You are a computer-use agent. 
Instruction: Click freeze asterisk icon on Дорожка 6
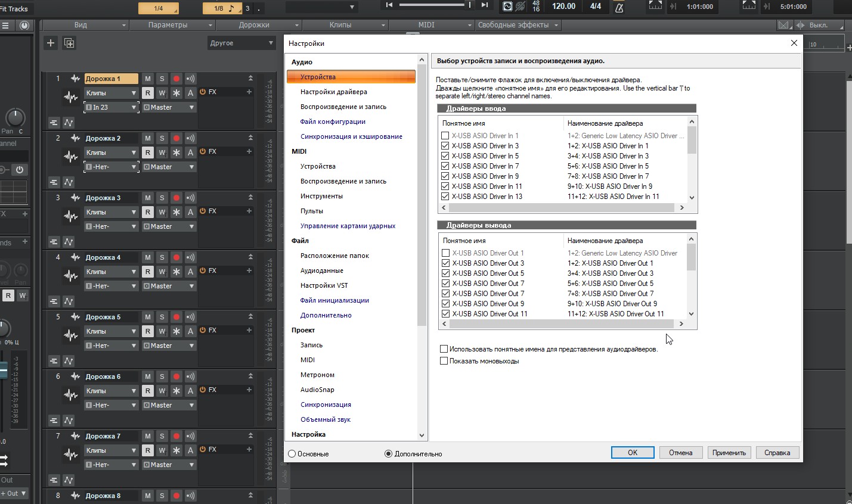176,391
